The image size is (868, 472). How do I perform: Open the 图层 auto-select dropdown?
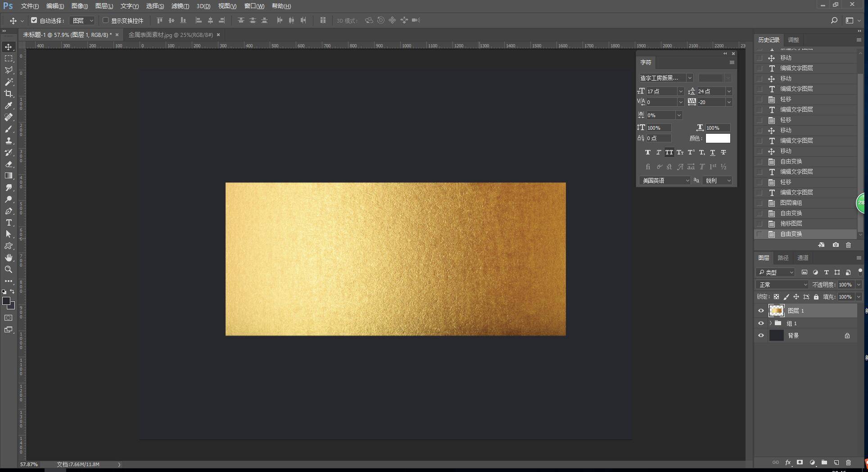coord(82,20)
